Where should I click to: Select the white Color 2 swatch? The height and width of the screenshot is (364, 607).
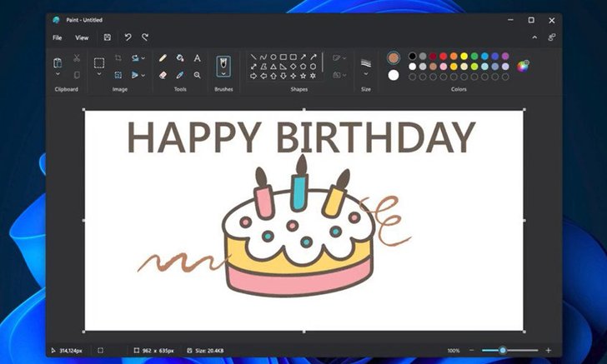click(394, 75)
